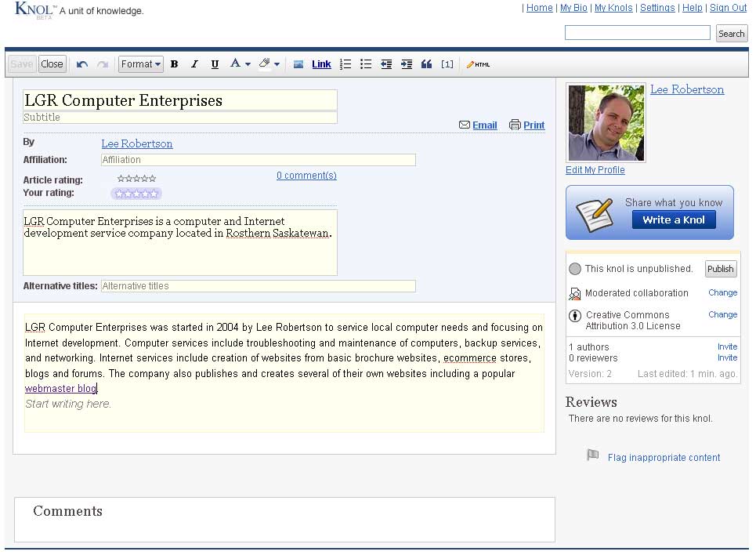Insert a blockquote
This screenshot has width=756, height=555.
click(x=426, y=64)
